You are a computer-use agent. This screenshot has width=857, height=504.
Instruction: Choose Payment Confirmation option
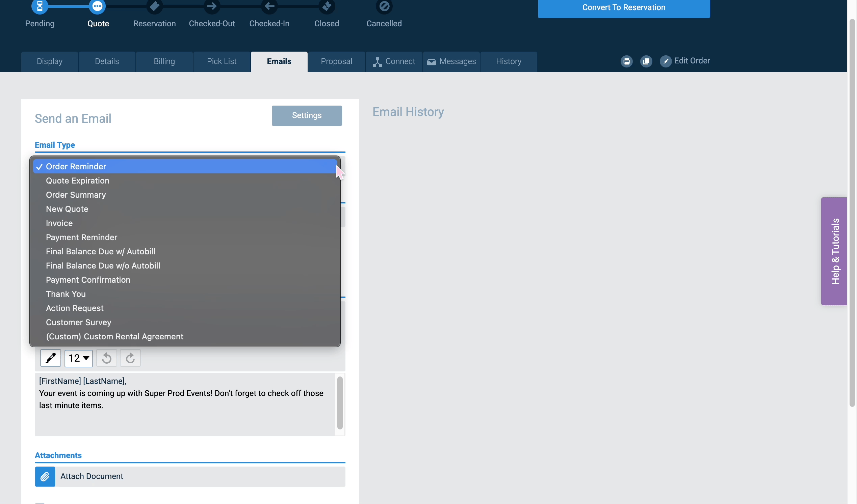185,280
